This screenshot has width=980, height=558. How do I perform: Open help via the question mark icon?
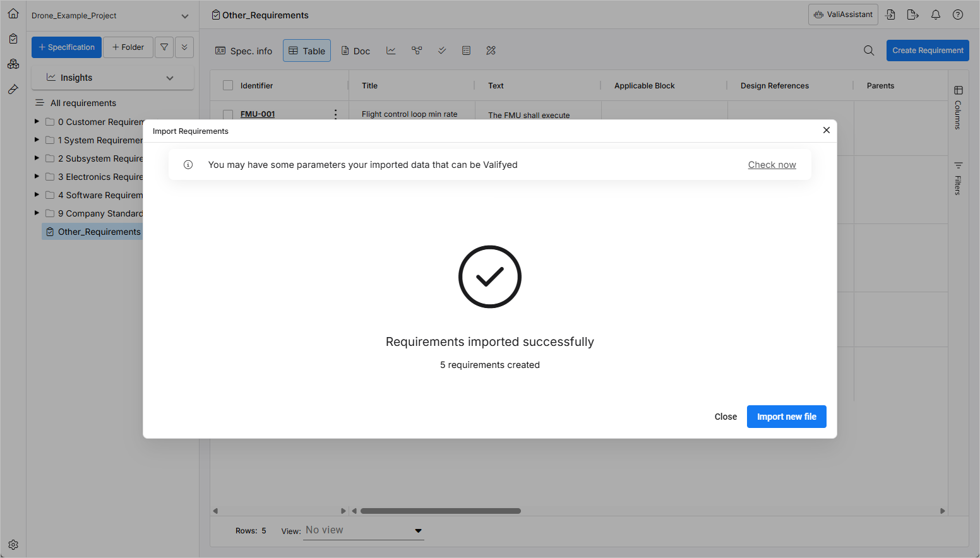click(x=957, y=15)
